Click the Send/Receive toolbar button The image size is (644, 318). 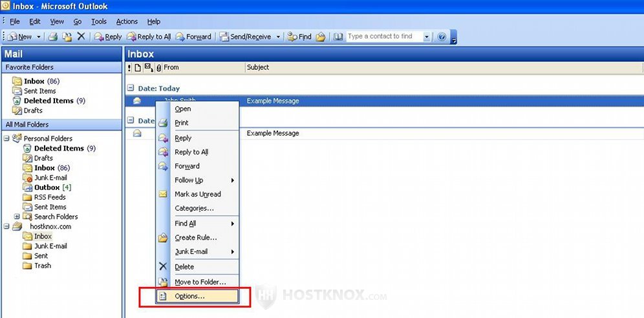tap(246, 37)
